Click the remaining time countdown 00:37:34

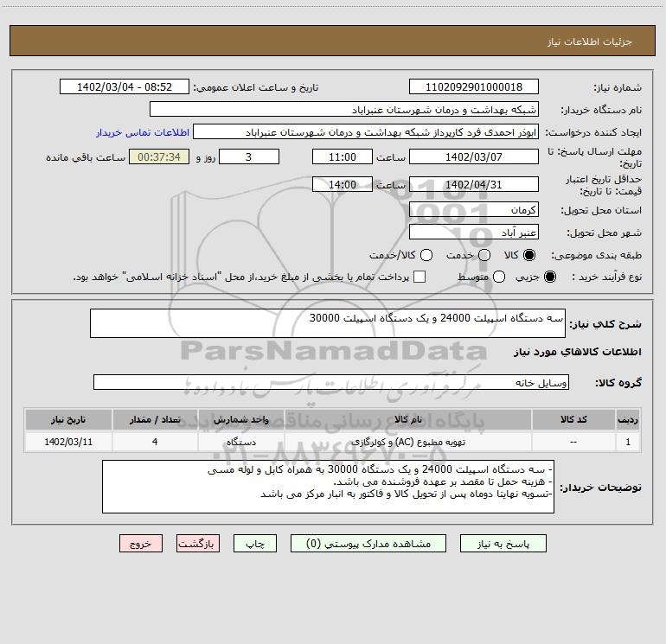coord(159,157)
